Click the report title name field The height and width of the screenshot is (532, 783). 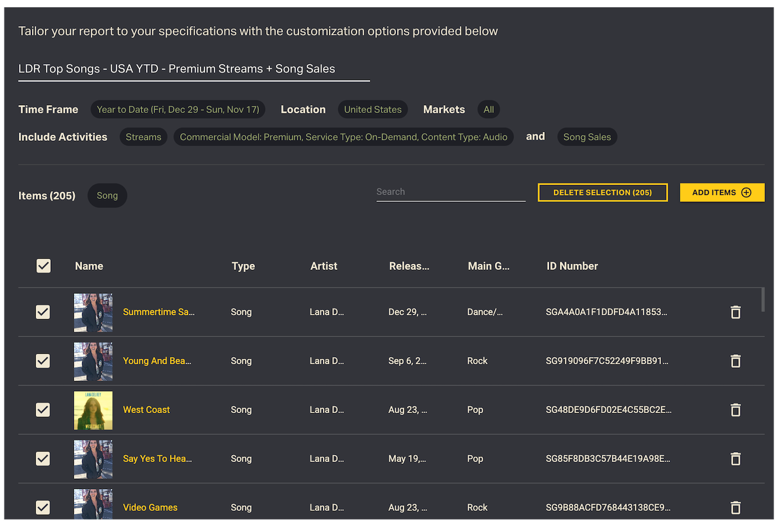[x=194, y=69]
